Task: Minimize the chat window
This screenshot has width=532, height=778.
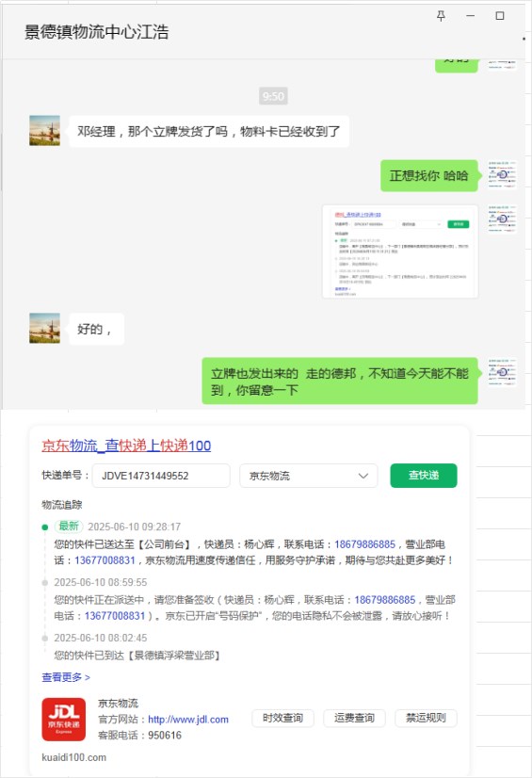Action: [471, 16]
